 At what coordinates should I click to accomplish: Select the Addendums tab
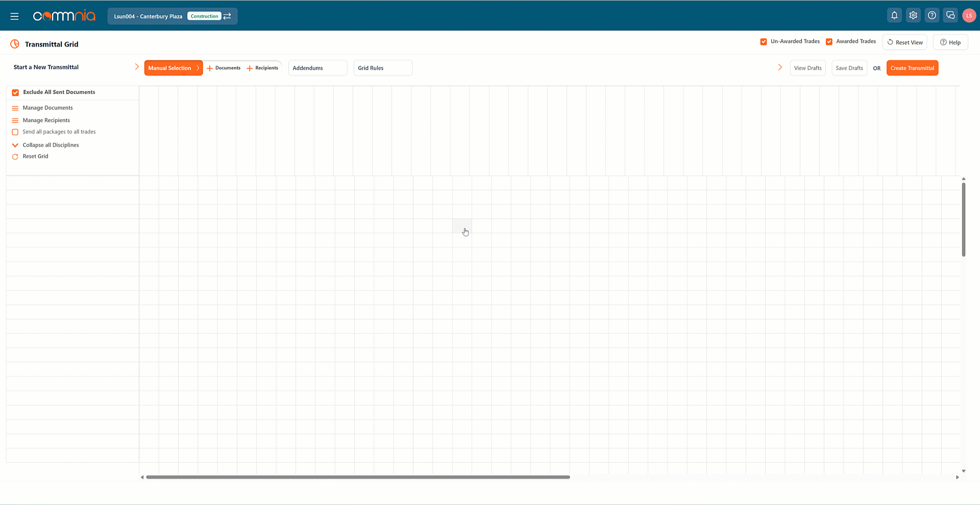pyautogui.click(x=317, y=68)
